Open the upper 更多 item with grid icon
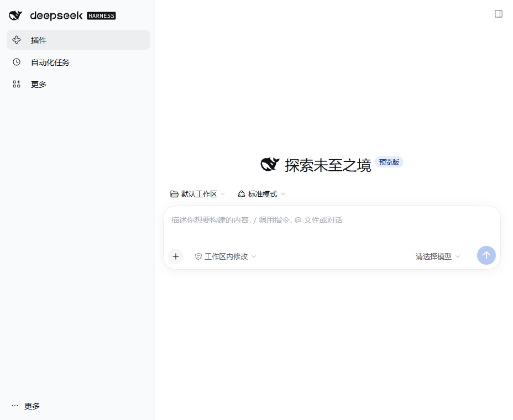This screenshot has width=513, height=420. (x=78, y=85)
